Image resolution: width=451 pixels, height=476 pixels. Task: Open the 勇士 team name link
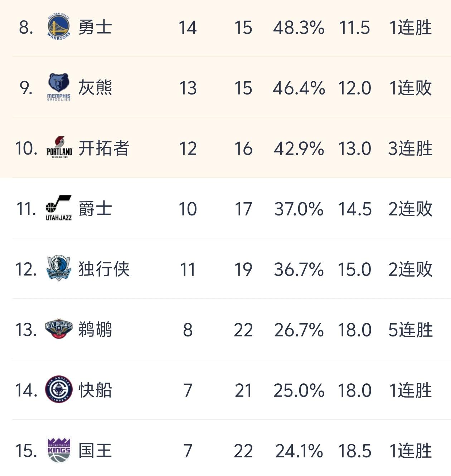(x=95, y=28)
